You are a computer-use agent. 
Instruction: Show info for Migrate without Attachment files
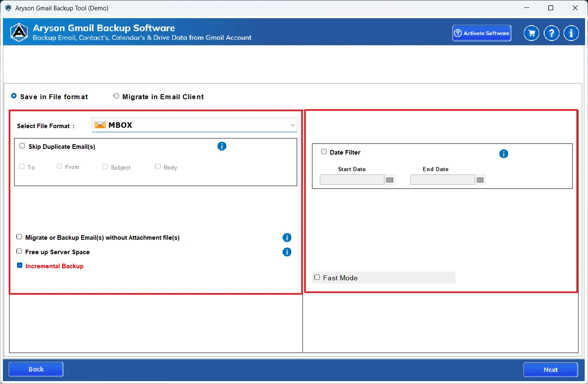point(287,238)
